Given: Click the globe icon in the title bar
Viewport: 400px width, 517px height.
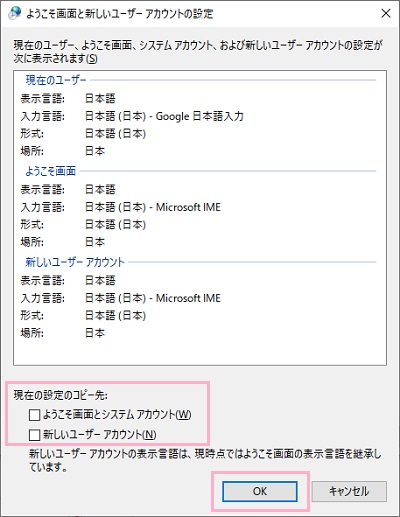Looking at the screenshot, I should click(x=15, y=13).
